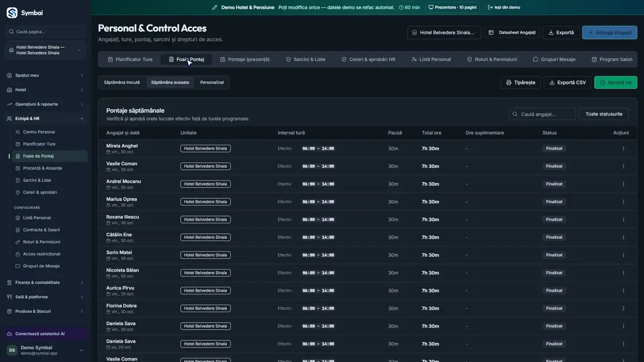Click the Aprobă tot button
This screenshot has width=644, height=362.
[x=615, y=82]
